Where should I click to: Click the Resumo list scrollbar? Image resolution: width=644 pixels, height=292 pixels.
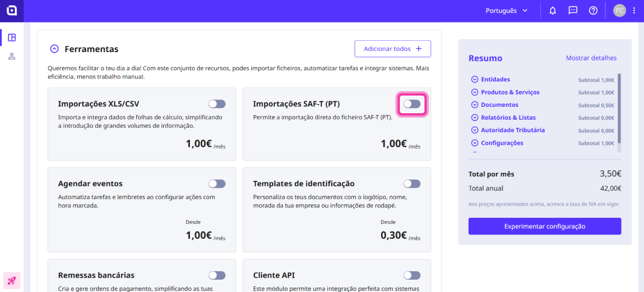(x=619, y=107)
